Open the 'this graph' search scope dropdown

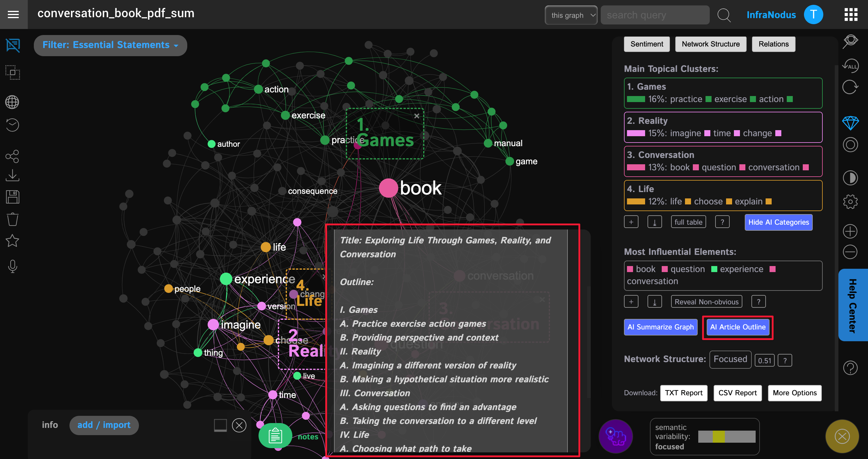(571, 15)
